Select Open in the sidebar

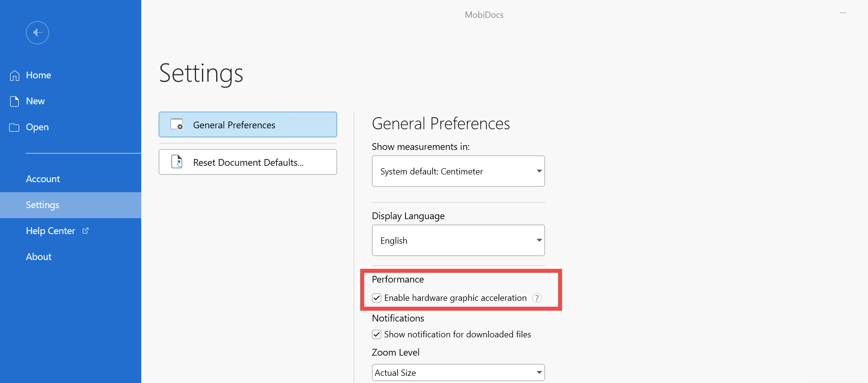71,127
